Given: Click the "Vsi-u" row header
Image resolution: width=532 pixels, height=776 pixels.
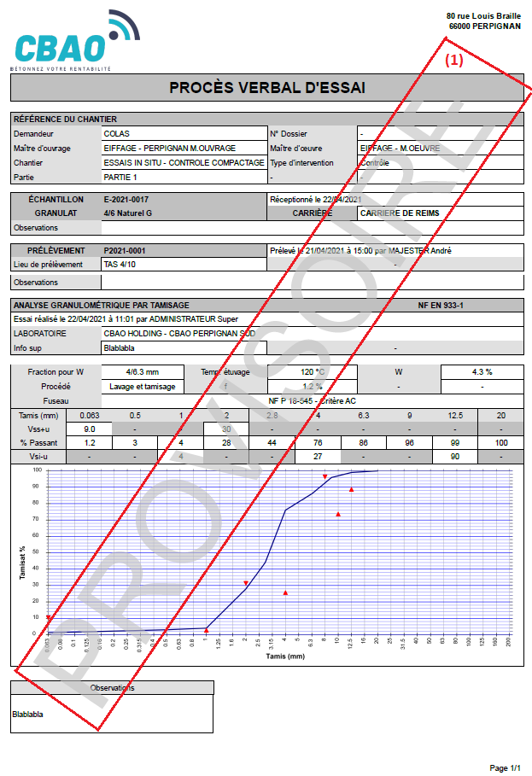Looking at the screenshot, I should click(38, 457).
